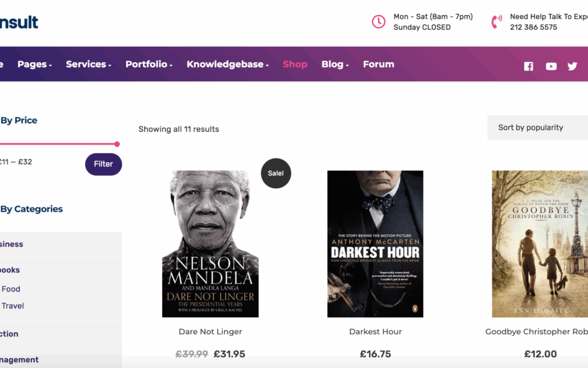Go to the Shop page

(x=295, y=64)
